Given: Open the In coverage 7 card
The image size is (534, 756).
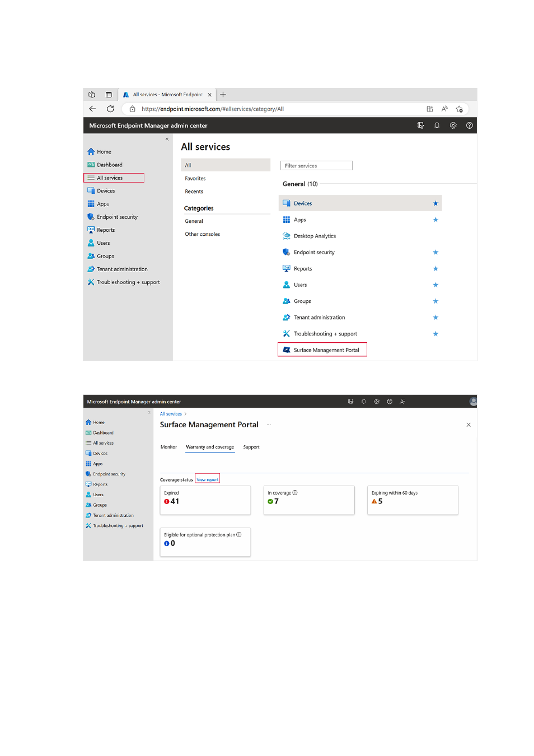Looking at the screenshot, I should click(x=309, y=500).
